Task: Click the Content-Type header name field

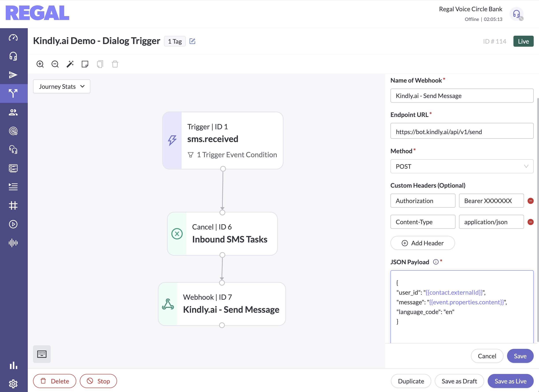Action: click(423, 222)
